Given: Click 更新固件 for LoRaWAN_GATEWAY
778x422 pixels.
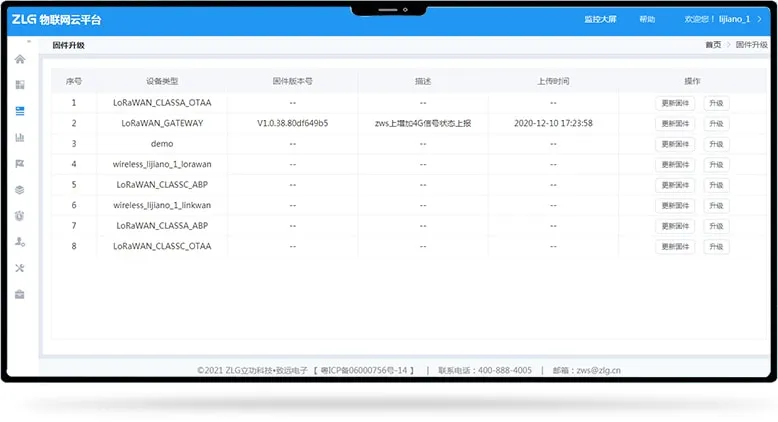Looking at the screenshot, I should [x=675, y=124].
